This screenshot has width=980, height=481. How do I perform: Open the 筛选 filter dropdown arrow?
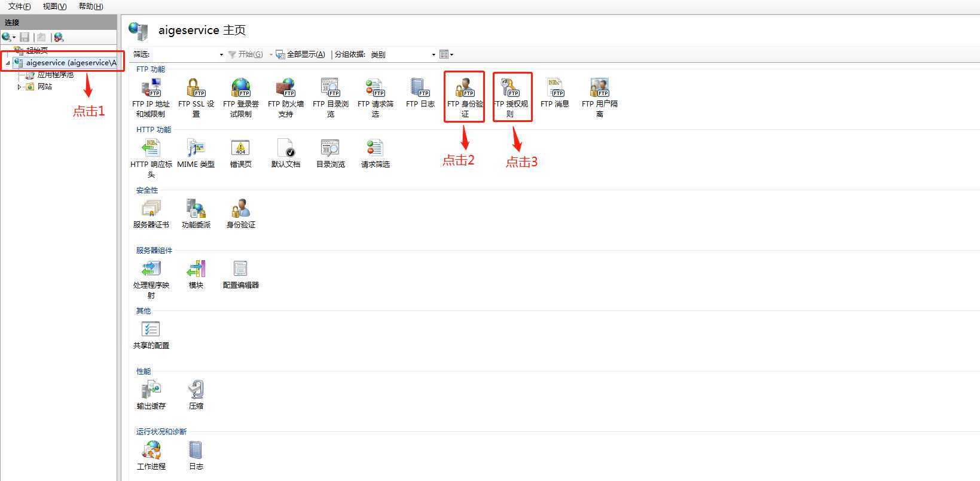pos(221,54)
